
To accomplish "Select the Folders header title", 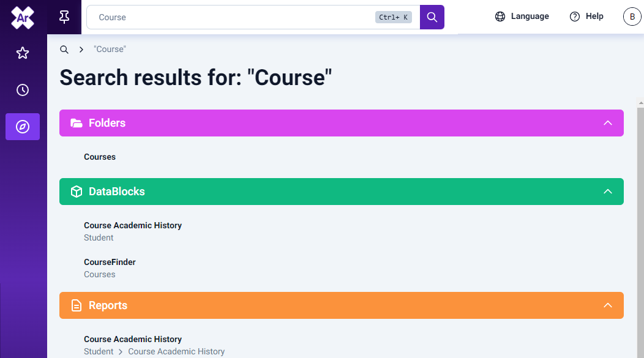I will (107, 123).
